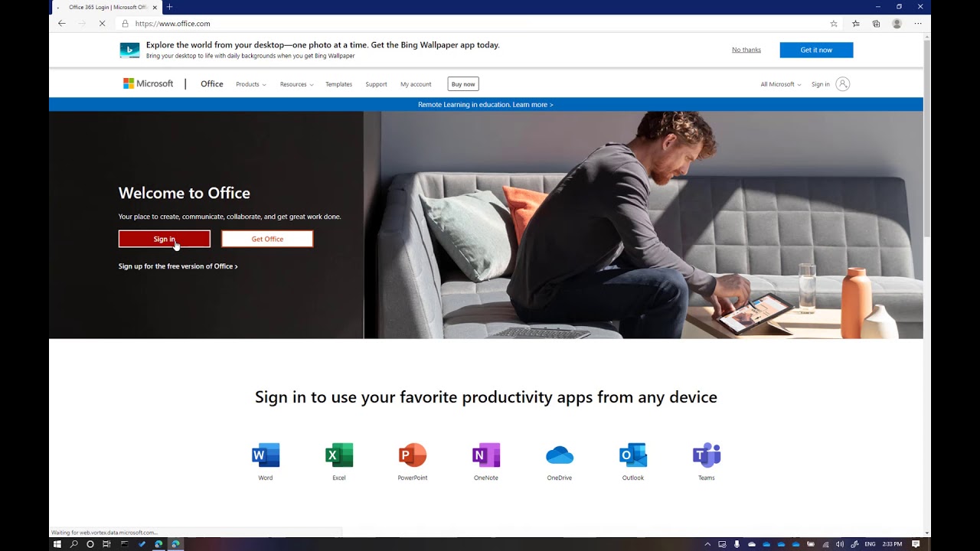
Task: Click the Get Office button
Action: pos(267,239)
